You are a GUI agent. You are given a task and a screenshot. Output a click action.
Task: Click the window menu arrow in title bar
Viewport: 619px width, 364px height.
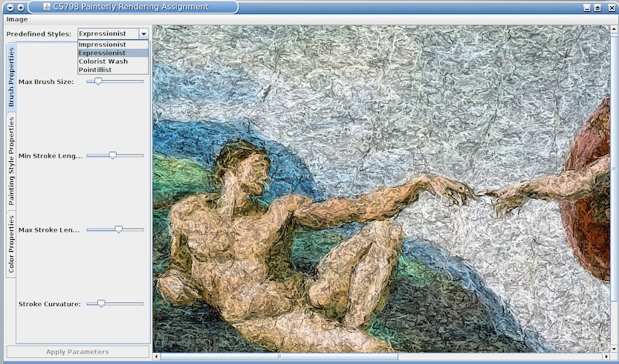pyautogui.click(x=10, y=7)
